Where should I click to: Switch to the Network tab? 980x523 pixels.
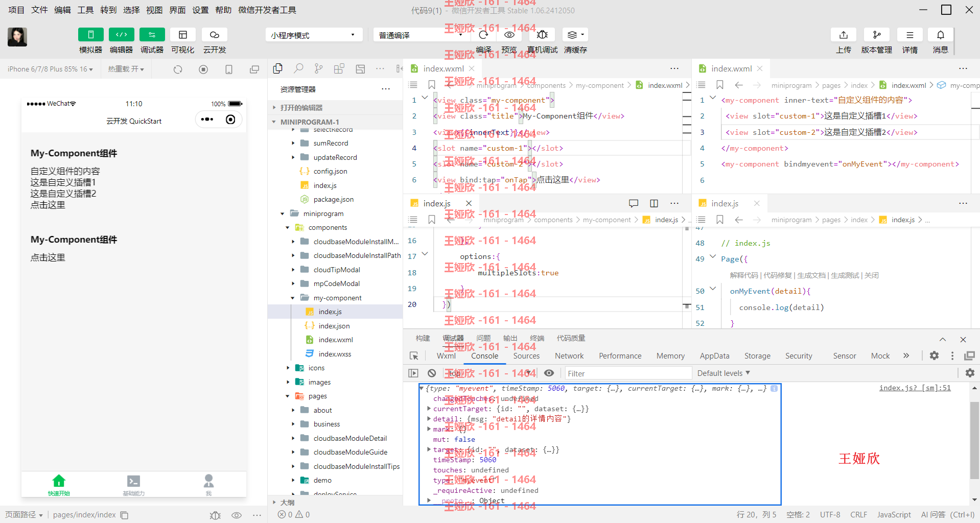569,356
